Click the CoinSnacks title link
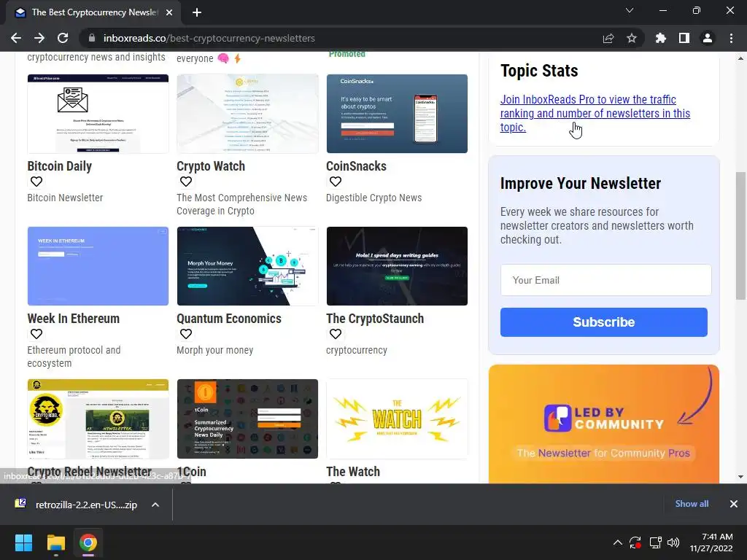 coord(356,166)
